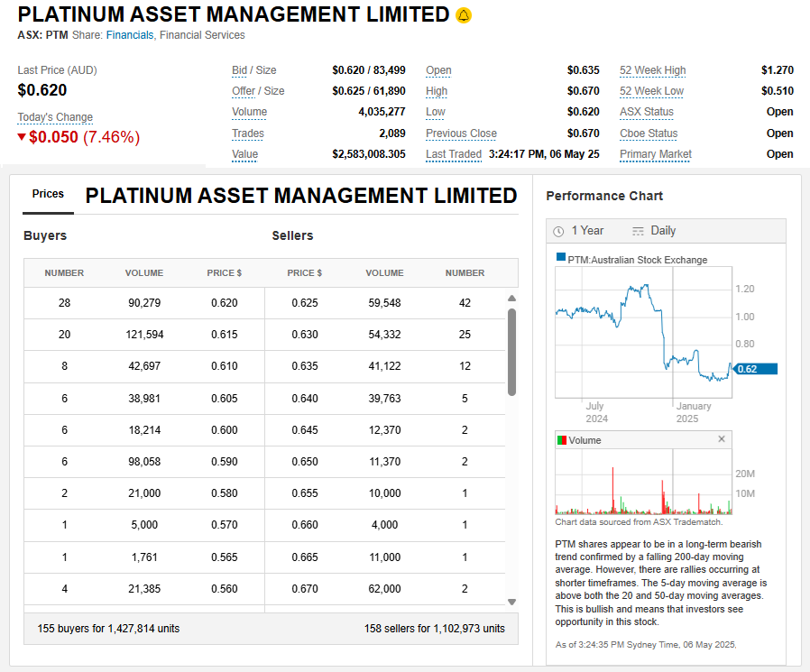Image resolution: width=810 pixels, height=672 pixels.
Task: Click the Financial Services industry text
Action: [x=202, y=35]
